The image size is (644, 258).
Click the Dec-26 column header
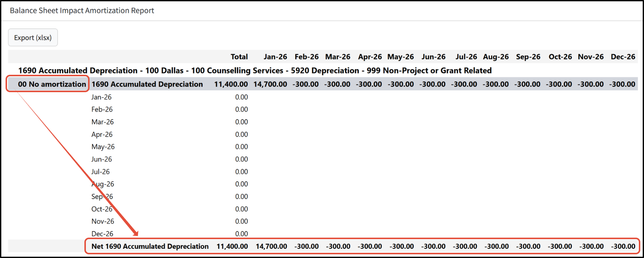(623, 57)
